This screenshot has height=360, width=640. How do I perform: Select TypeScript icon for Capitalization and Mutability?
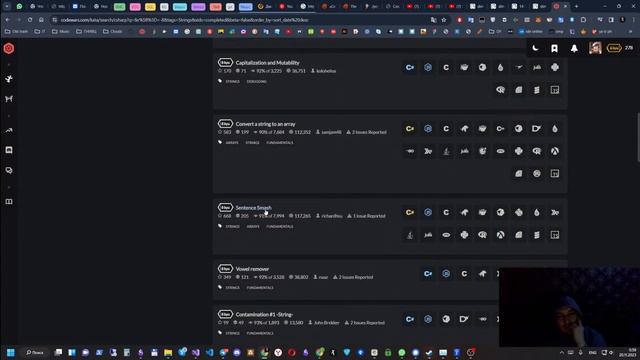555,90
